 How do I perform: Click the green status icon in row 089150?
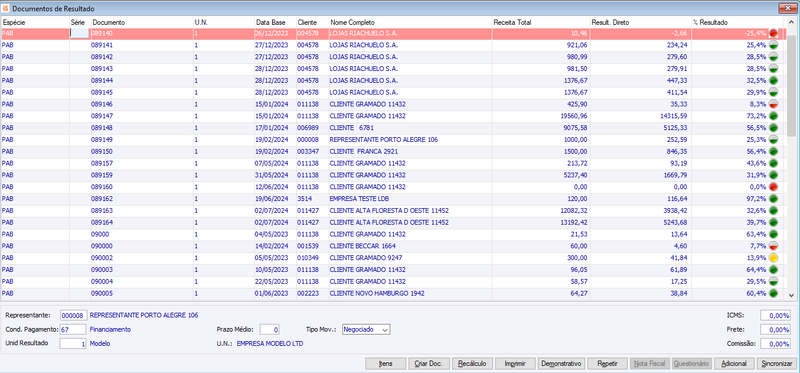click(x=773, y=152)
